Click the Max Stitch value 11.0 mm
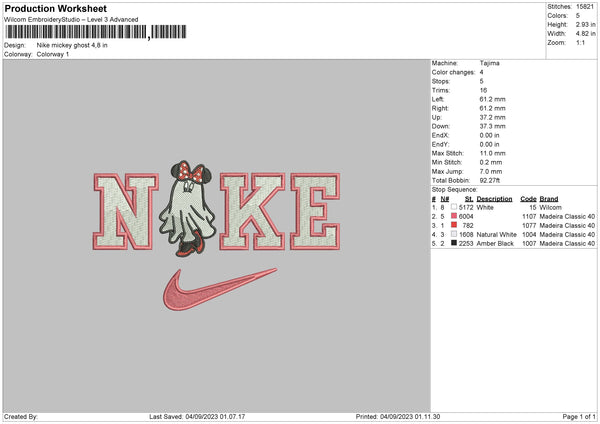 [x=492, y=153]
